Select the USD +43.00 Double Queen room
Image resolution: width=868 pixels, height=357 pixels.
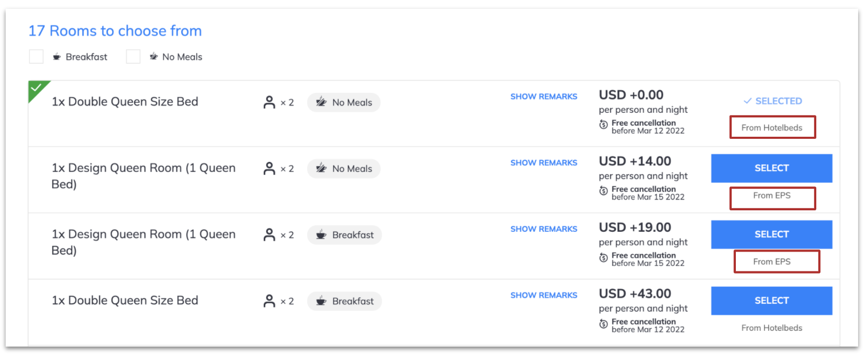point(771,301)
